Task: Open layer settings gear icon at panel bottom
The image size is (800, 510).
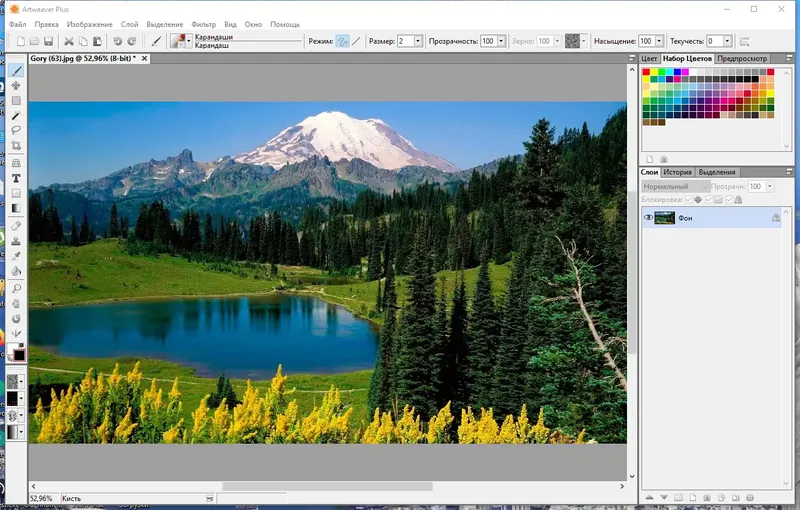Action: pos(749,497)
